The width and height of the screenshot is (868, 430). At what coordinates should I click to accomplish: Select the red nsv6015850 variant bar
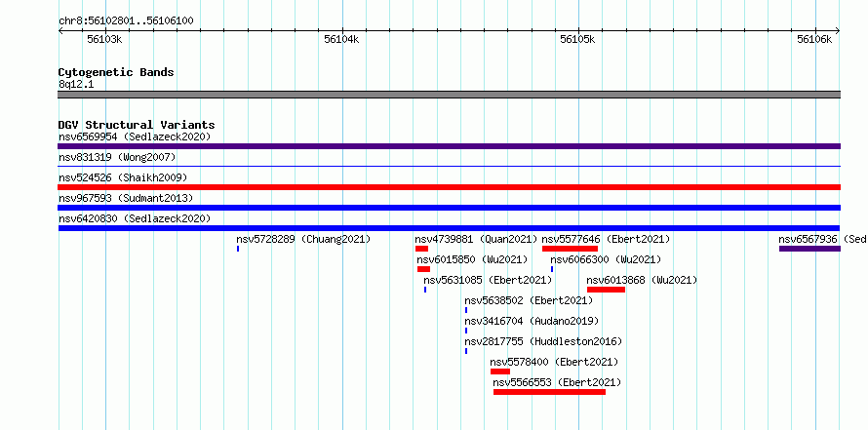pyautogui.click(x=423, y=269)
